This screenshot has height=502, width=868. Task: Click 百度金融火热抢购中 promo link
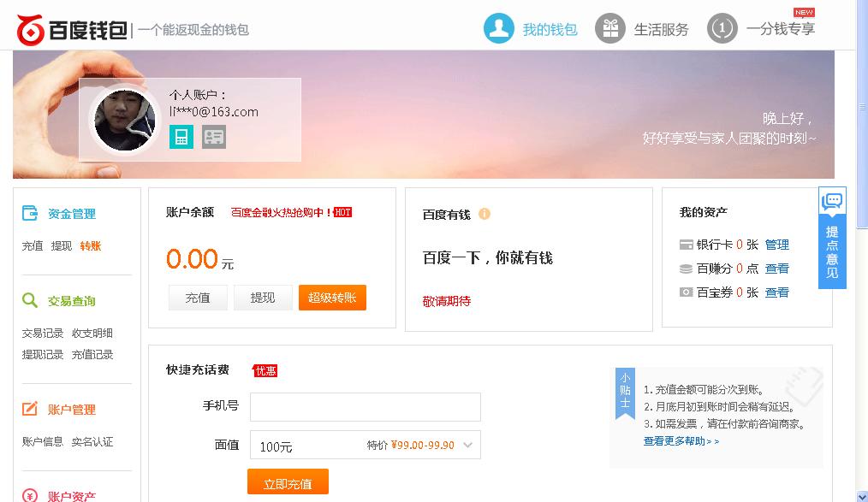[282, 212]
